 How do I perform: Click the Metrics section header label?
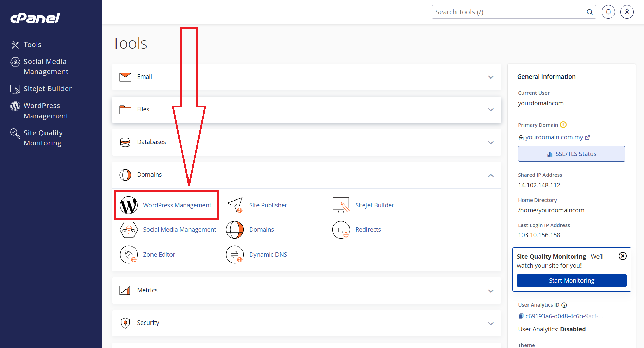(x=147, y=290)
